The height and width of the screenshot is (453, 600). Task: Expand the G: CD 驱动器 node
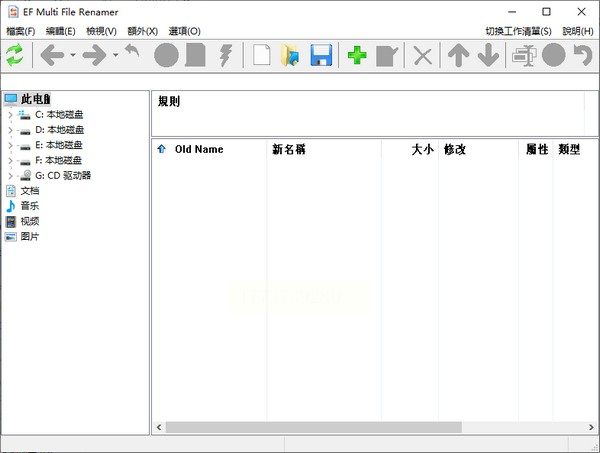pyautogui.click(x=10, y=175)
